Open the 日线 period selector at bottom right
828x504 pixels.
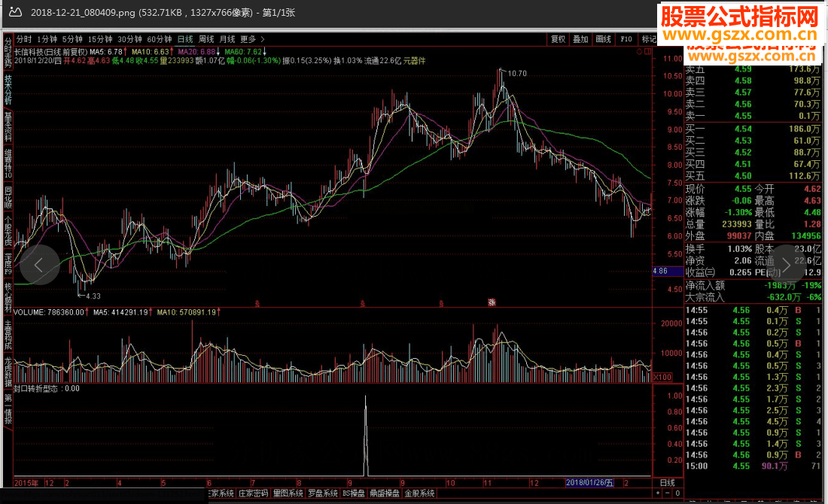(x=668, y=482)
